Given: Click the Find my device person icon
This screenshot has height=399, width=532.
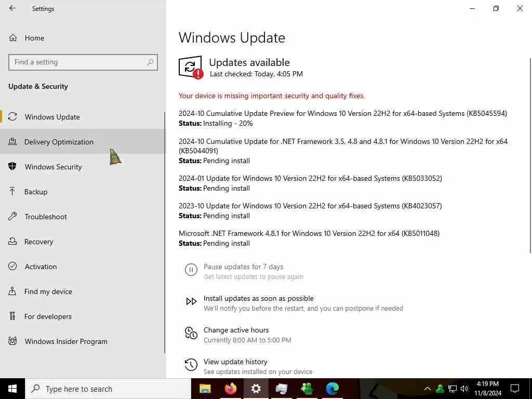Looking at the screenshot, I should click(12, 291).
